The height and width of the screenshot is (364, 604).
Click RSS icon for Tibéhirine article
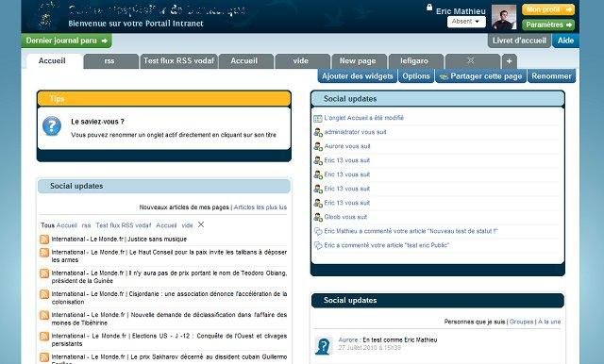(x=44, y=315)
